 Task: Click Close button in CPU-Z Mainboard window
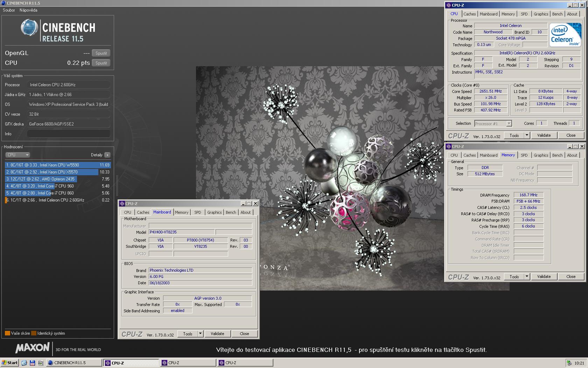[x=244, y=334]
